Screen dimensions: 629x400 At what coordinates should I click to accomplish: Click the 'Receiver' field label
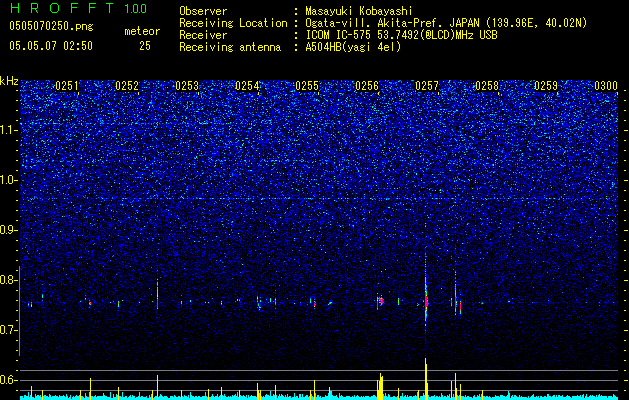pyautogui.click(x=203, y=35)
